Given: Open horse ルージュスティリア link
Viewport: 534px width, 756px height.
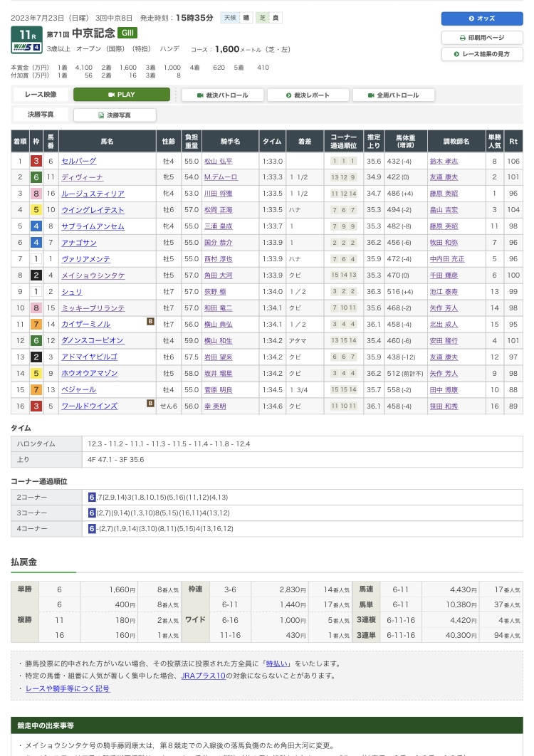Looking at the screenshot, I should tap(93, 194).
